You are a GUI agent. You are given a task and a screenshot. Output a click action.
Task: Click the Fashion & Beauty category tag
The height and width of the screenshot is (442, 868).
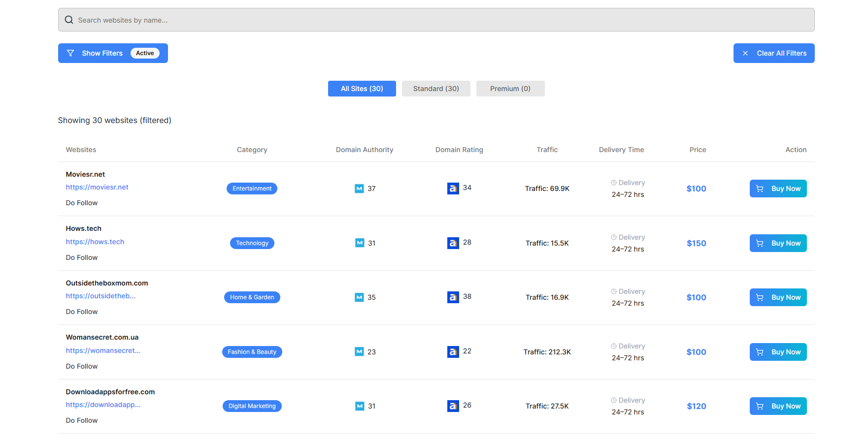tap(252, 352)
